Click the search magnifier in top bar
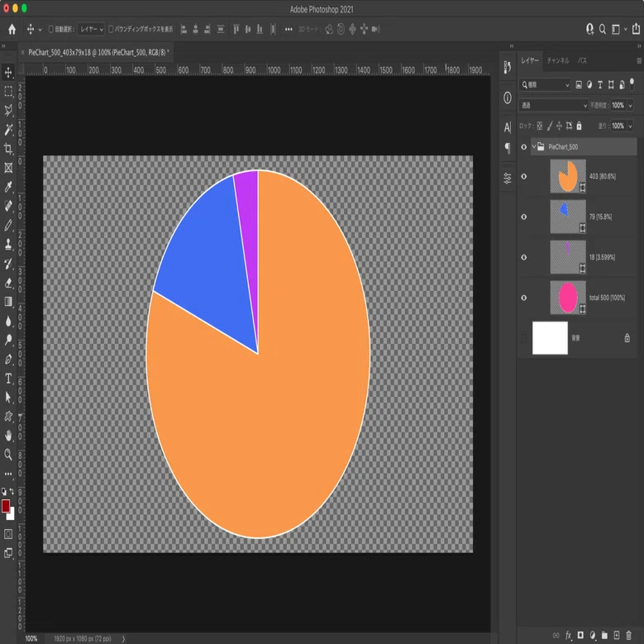644x644 pixels. click(603, 29)
